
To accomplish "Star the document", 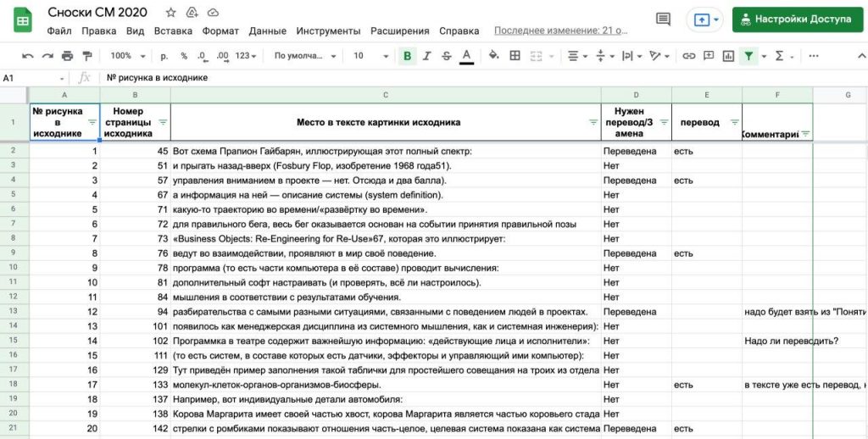I will point(171,12).
